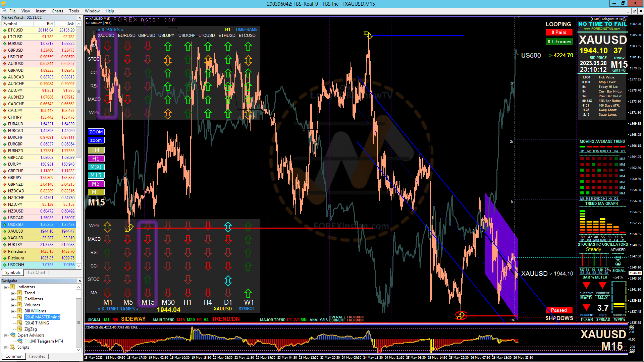The width and height of the screenshot is (644, 362).
Task: Click the green MA arrow above W1 column
Action: 248,293
